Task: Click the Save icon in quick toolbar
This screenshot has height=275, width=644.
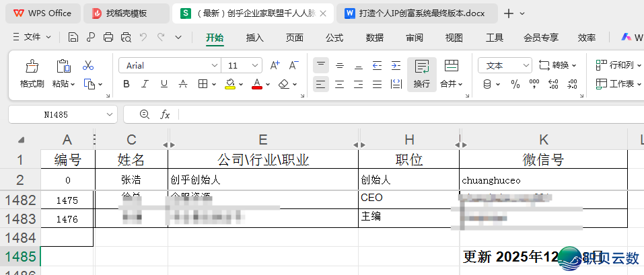Action: click(73, 38)
